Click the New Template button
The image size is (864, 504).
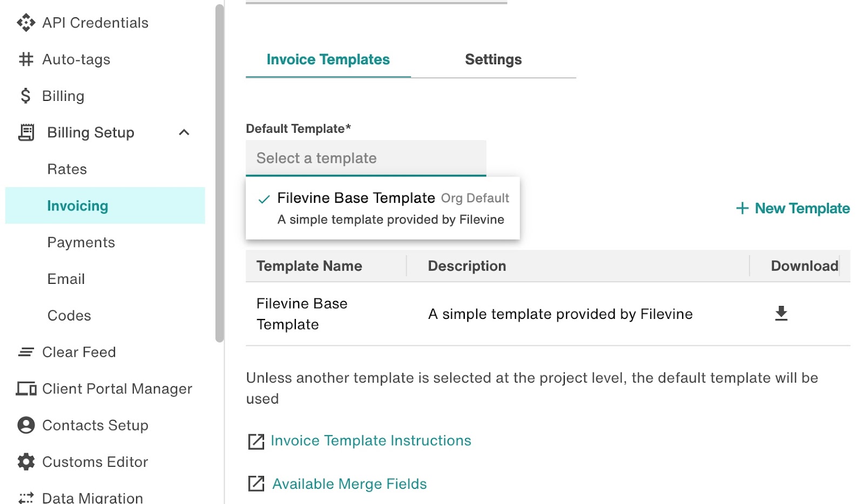tap(793, 208)
